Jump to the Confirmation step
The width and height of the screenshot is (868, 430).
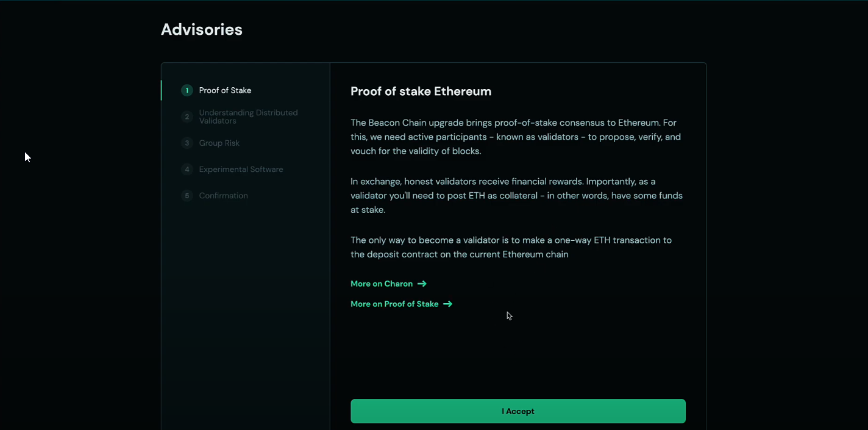coord(223,196)
